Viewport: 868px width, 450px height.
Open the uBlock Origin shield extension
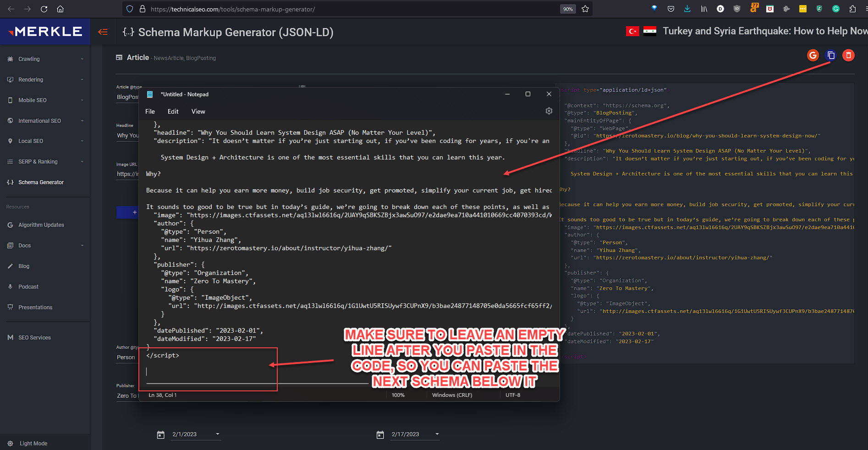737,9
